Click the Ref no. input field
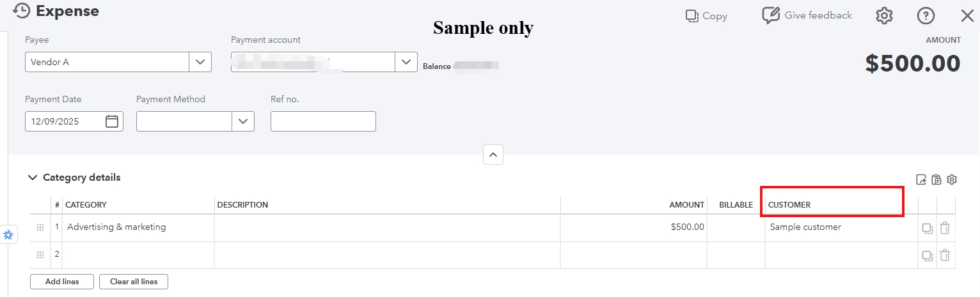The width and height of the screenshot is (980, 297). pyautogui.click(x=323, y=121)
